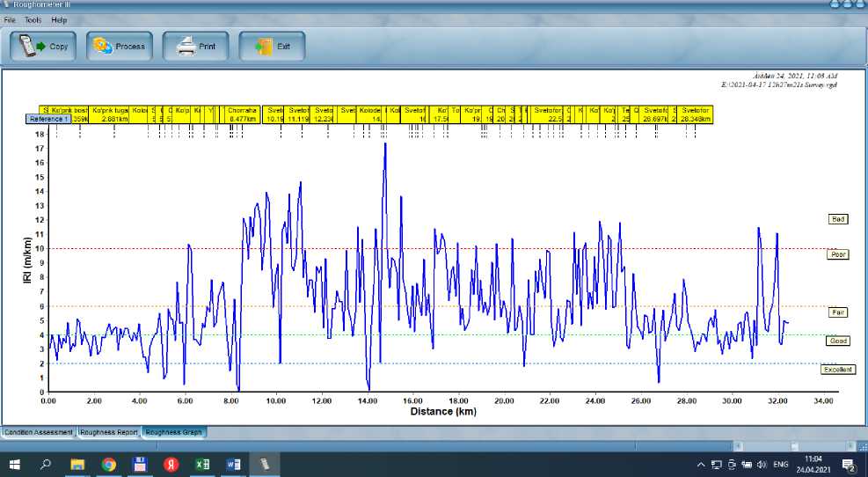Open Excel from the taskbar

point(201,464)
